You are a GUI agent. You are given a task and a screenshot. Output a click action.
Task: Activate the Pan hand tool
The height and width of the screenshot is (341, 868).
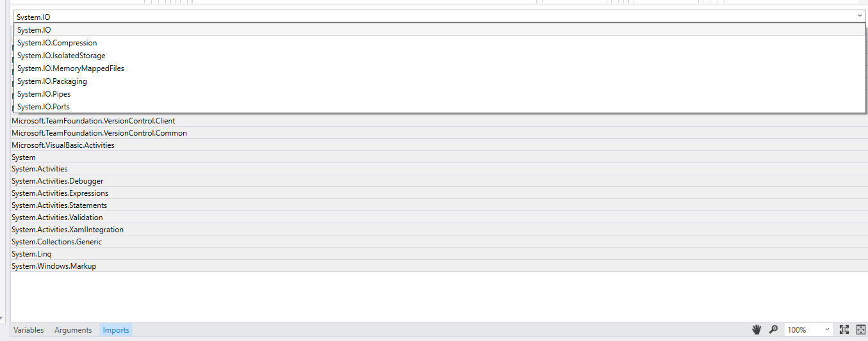(757, 329)
